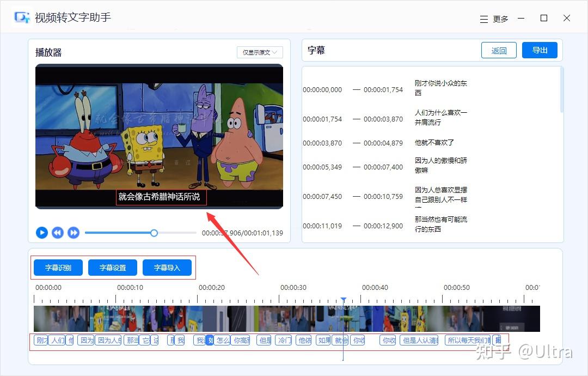
Task: Click the 导出 export button
Action: pos(540,50)
